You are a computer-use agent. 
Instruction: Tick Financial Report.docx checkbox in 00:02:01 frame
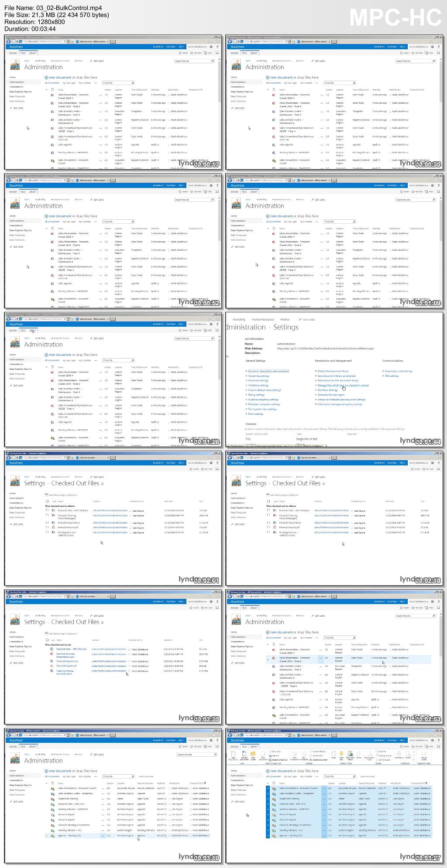(x=48, y=523)
